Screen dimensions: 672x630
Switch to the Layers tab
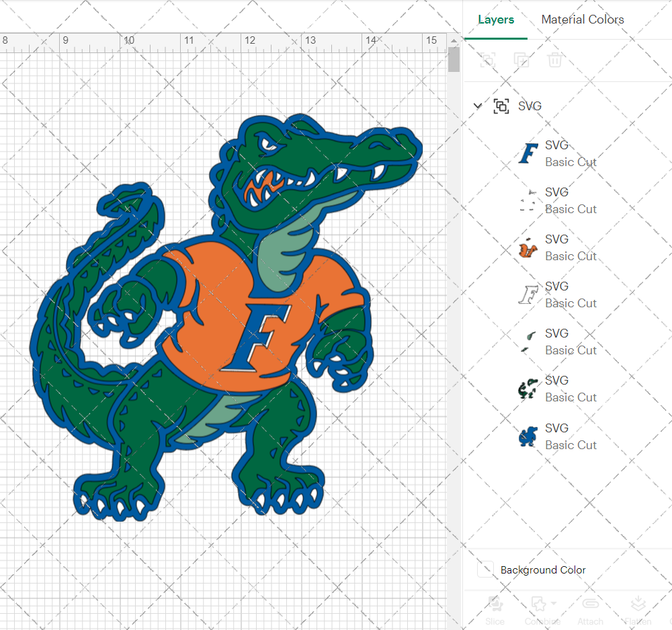tap(496, 19)
